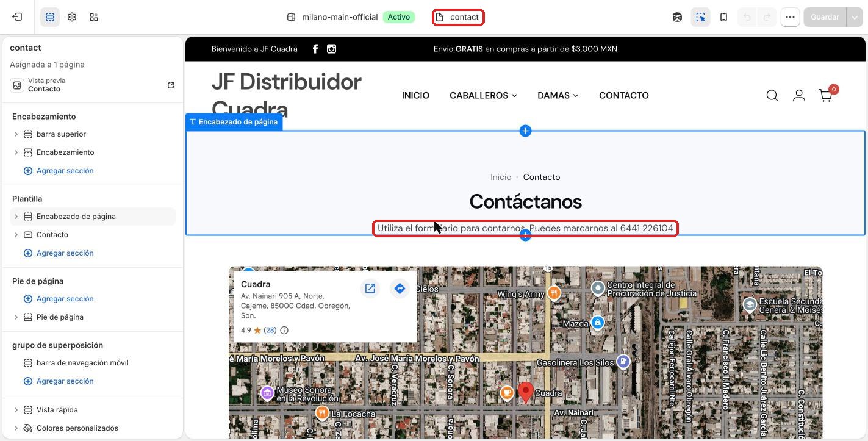Select barra de navegación móvil section
Viewport: 868px width, 441px height.
tap(82, 363)
